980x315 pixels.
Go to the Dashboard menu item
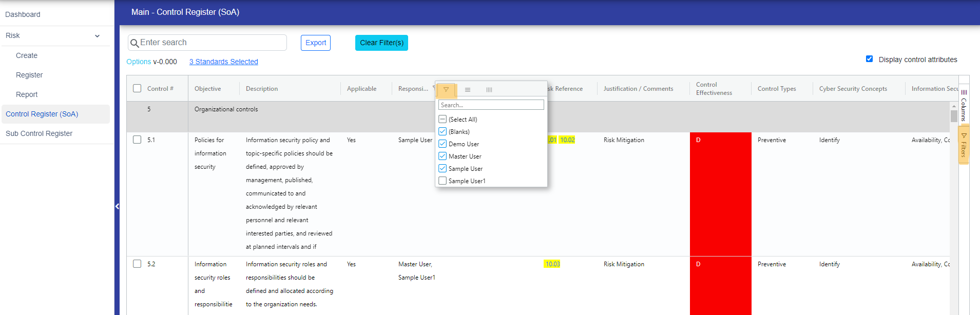point(23,14)
